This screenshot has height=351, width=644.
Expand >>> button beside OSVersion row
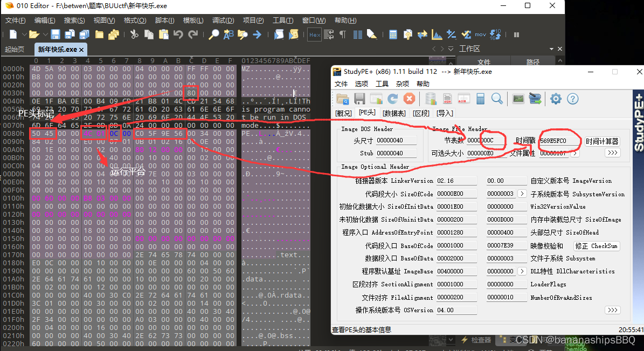[612, 310]
